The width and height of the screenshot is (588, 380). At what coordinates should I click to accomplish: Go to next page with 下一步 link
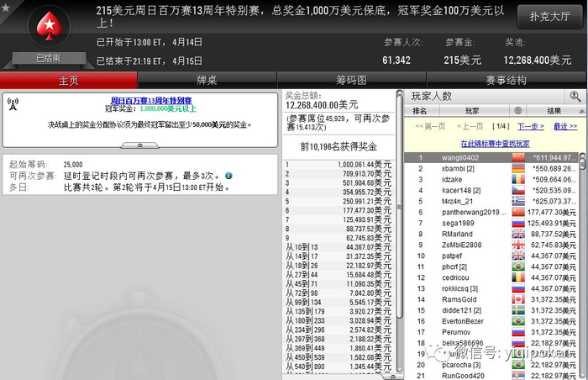tap(531, 127)
